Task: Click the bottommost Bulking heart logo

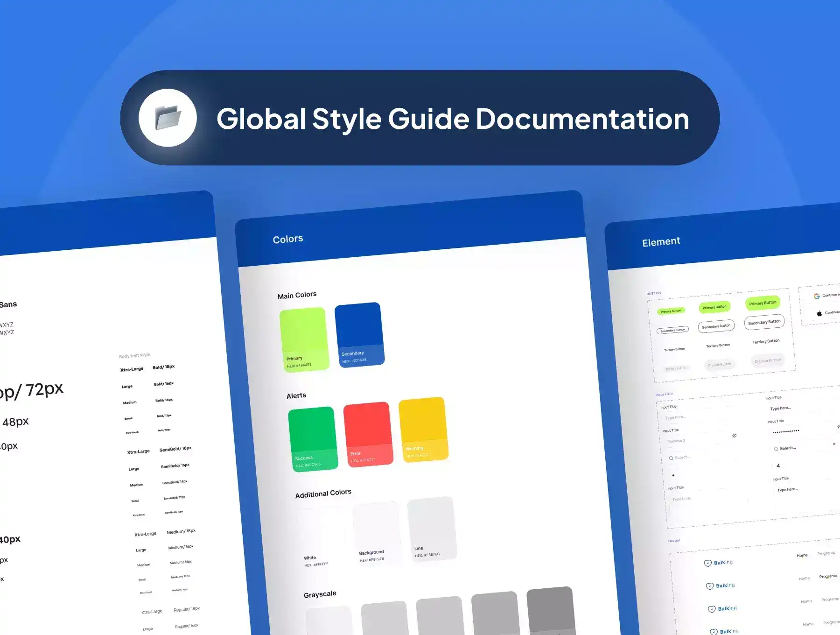Action: point(714,632)
